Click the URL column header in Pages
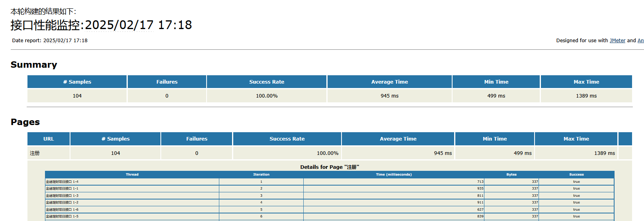This screenshot has width=644, height=221. (49, 139)
